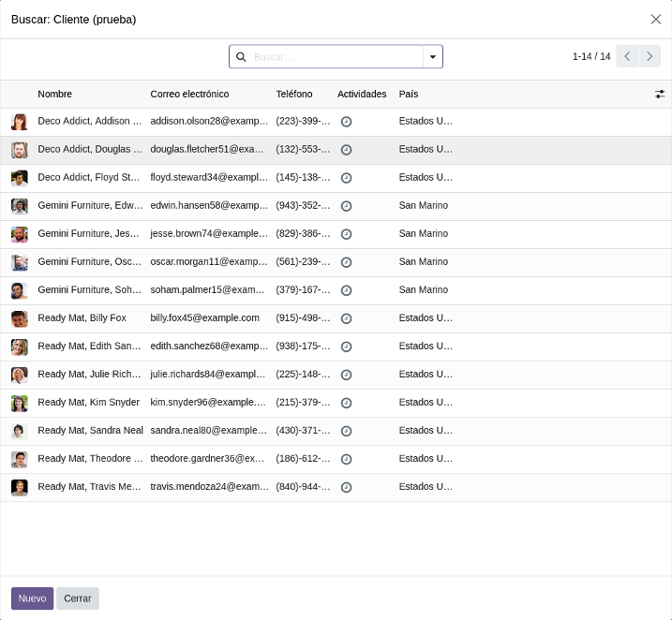
Task: Click the magnifying glass search icon
Action: (241, 57)
